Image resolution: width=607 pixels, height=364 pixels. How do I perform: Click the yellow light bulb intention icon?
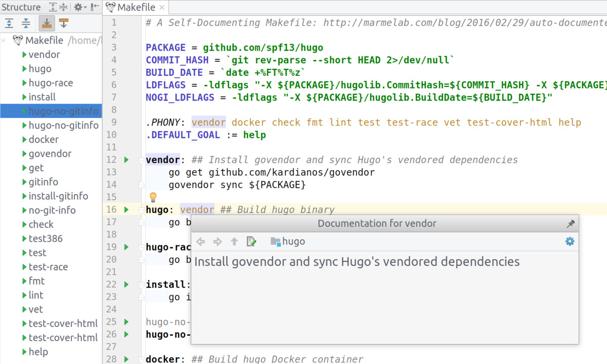(153, 197)
